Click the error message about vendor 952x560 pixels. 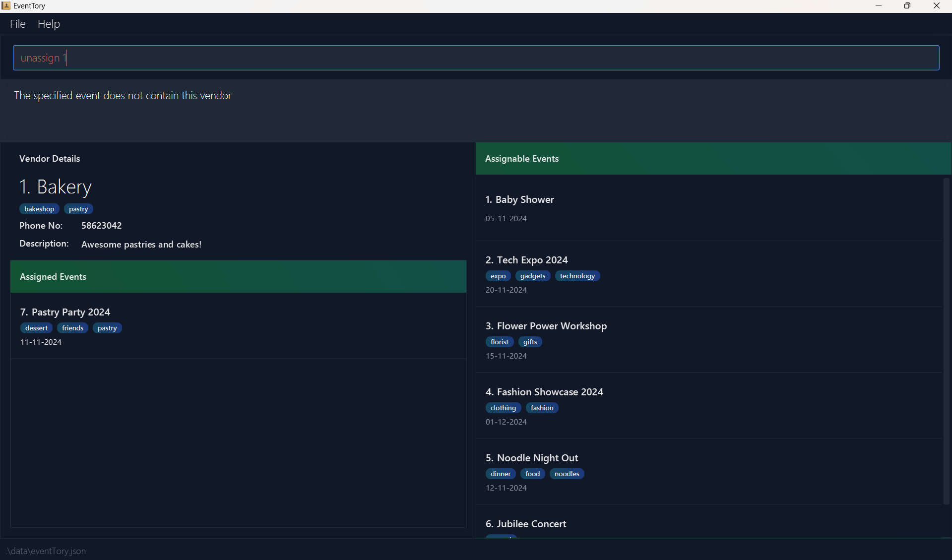(x=123, y=95)
